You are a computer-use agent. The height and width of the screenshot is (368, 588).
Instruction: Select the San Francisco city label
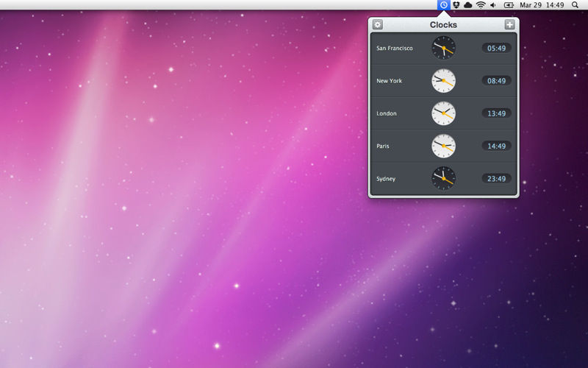point(395,48)
